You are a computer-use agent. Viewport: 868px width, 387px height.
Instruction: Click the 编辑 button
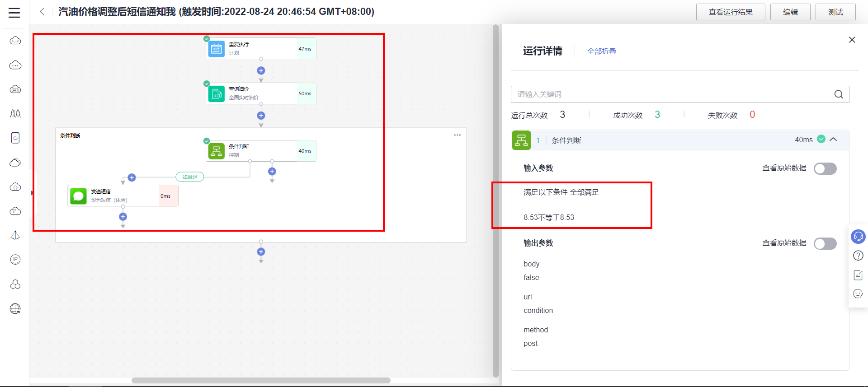click(x=790, y=12)
